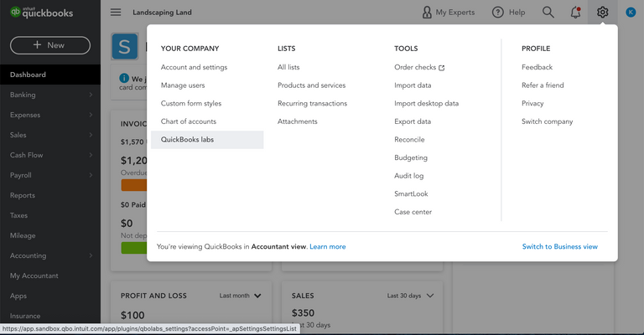Expand the Payroll sidebar chevron
The image size is (644, 335).
[x=91, y=175]
